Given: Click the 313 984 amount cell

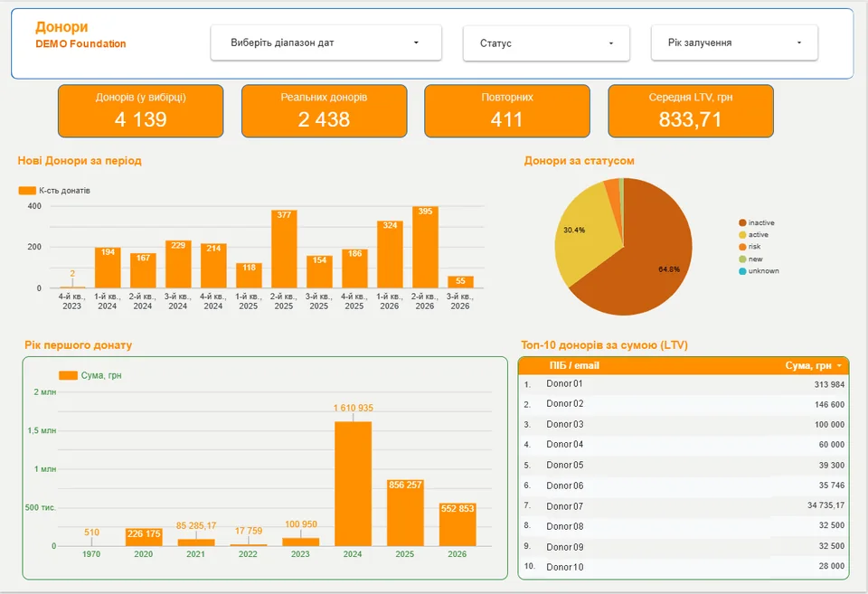Looking at the screenshot, I should pos(829,385).
